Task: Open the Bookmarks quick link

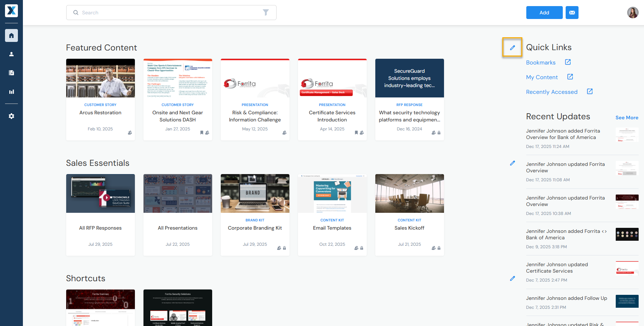Action: pos(541,62)
